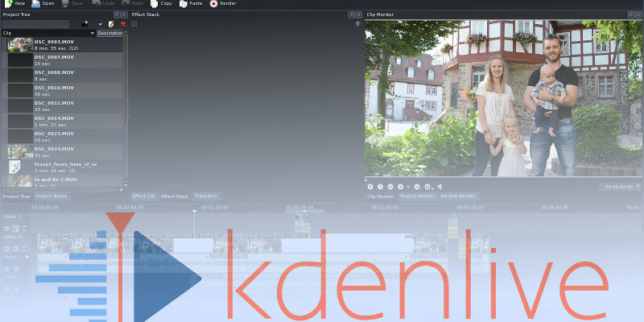
Task: Toggle the middle Video 1 track header button
Action: [15, 229]
